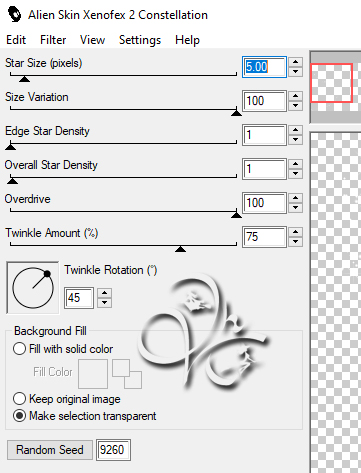Click the Fill Color swatch box
361x473 pixels.
coord(93,374)
